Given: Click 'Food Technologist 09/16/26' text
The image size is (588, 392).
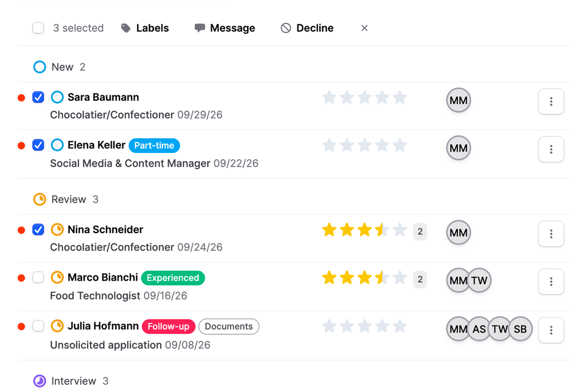Looking at the screenshot, I should pyautogui.click(x=119, y=296).
